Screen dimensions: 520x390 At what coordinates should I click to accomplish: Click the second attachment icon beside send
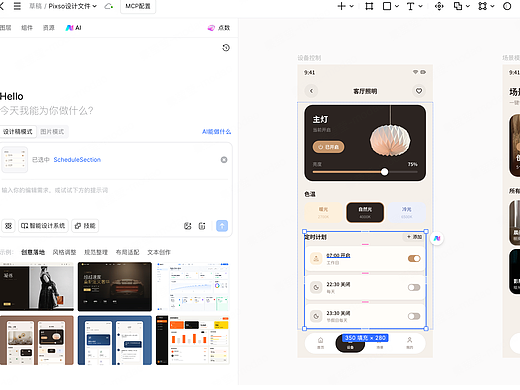point(202,226)
